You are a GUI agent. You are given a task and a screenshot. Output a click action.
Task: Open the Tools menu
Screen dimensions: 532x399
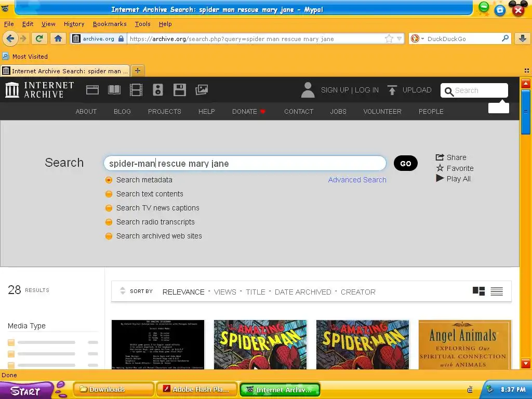point(142,24)
